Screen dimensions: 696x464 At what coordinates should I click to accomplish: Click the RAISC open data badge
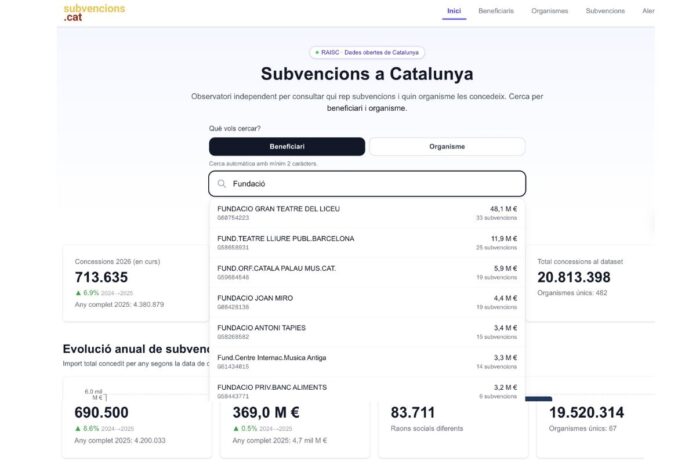tap(367, 52)
